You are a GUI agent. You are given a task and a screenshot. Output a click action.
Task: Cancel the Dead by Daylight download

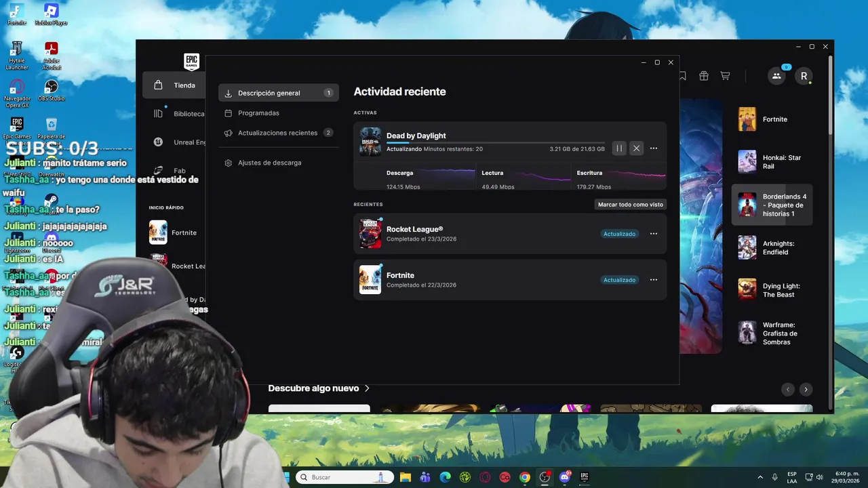coord(636,148)
